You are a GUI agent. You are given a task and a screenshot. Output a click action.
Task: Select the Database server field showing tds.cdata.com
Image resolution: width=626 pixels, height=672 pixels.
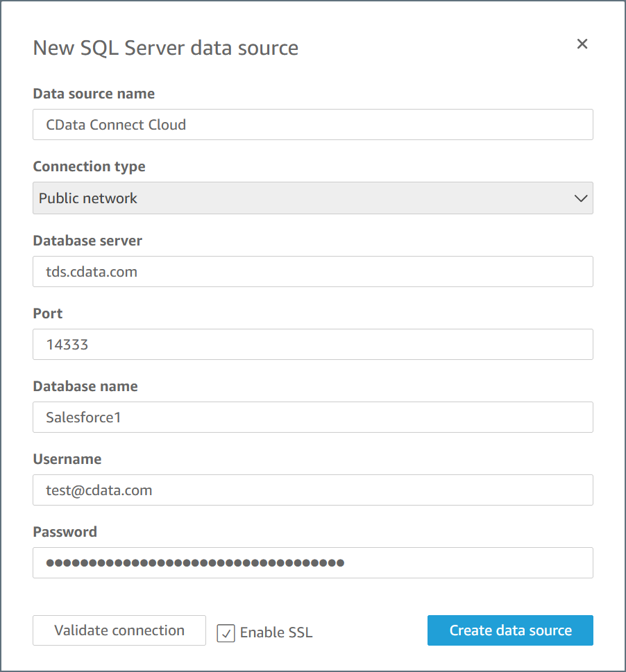[x=312, y=271]
